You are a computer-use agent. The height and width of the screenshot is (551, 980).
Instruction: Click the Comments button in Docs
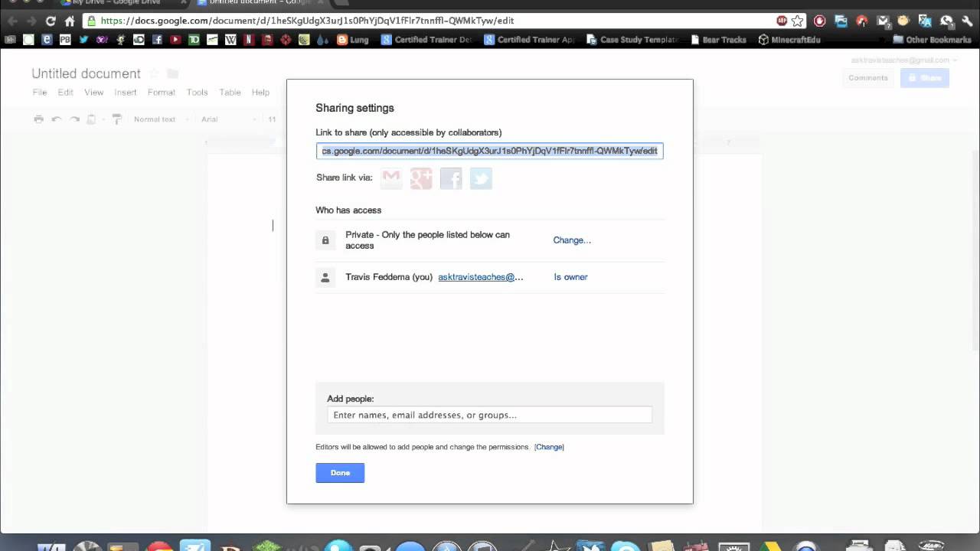click(x=868, y=78)
